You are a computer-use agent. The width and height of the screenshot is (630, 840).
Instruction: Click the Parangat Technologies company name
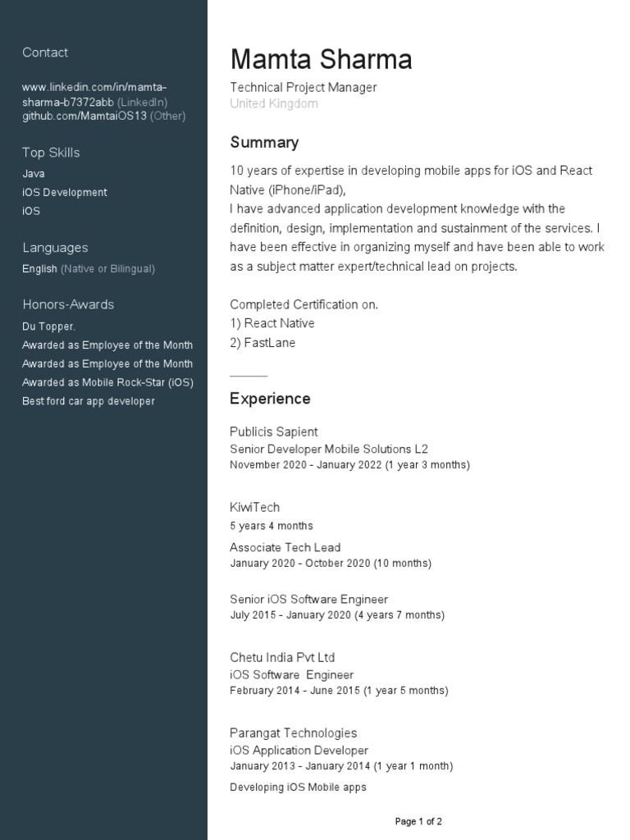[x=293, y=733]
